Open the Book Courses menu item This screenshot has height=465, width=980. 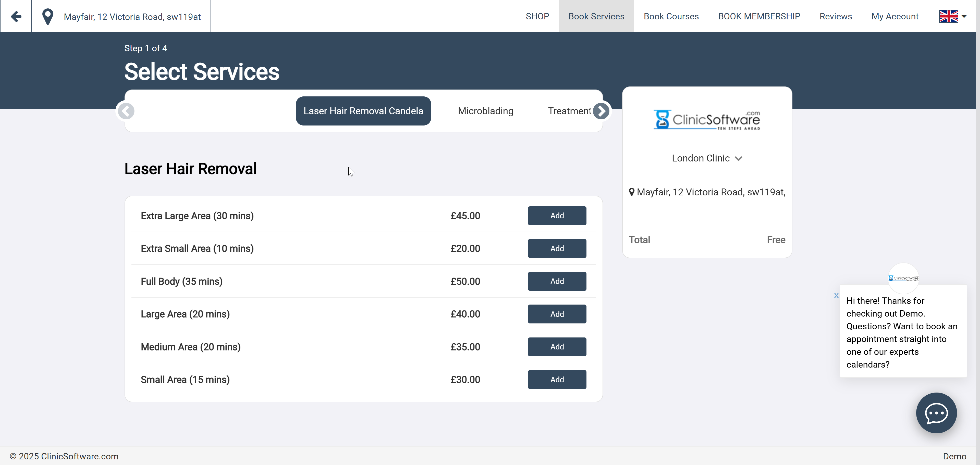[671, 16]
